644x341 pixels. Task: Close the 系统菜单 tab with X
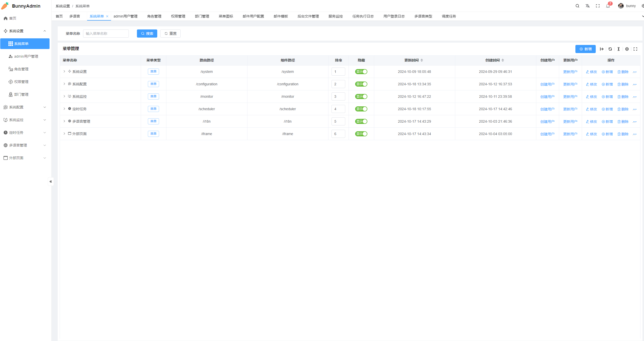click(107, 16)
